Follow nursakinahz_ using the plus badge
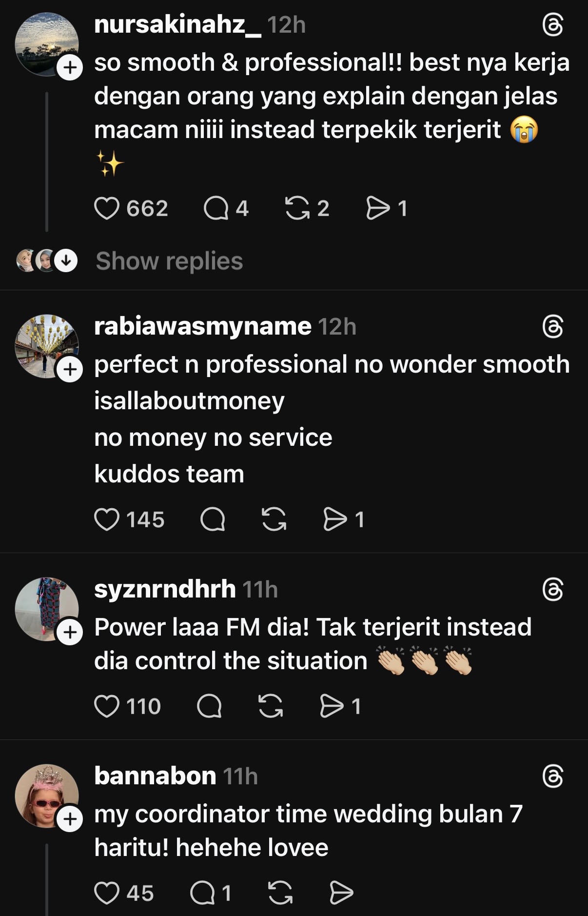Viewport: 588px width, 916px height. click(70, 68)
